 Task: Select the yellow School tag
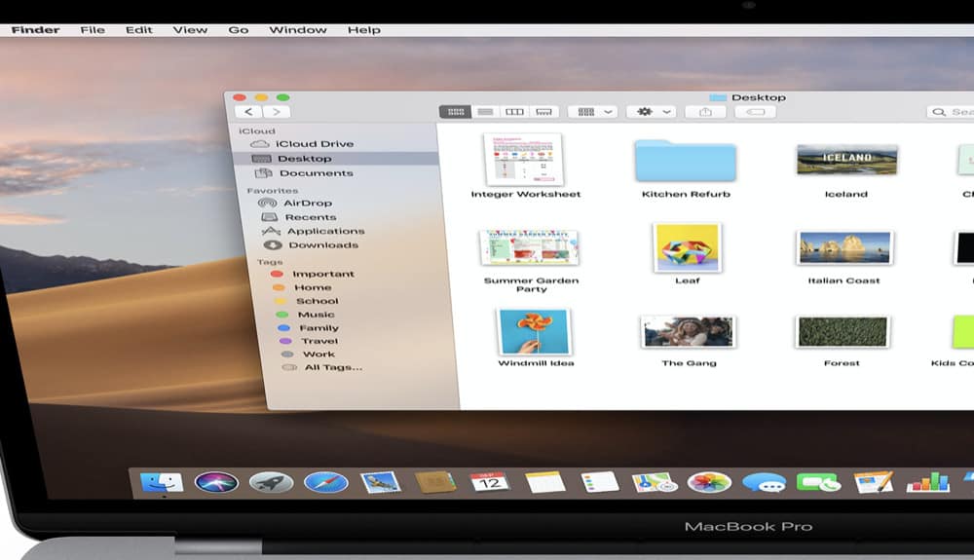pos(308,301)
